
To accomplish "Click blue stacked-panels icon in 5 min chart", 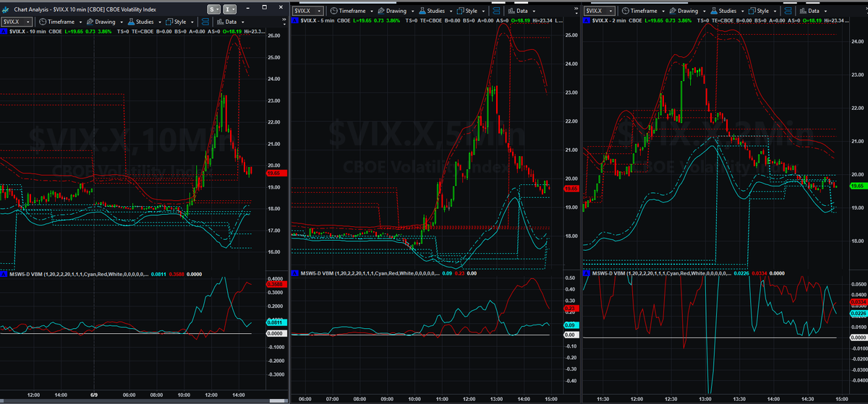I will (x=496, y=11).
